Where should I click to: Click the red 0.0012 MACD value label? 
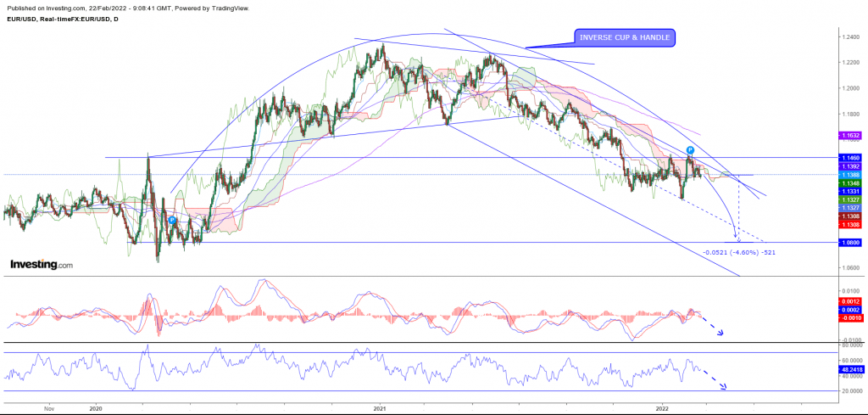849,301
